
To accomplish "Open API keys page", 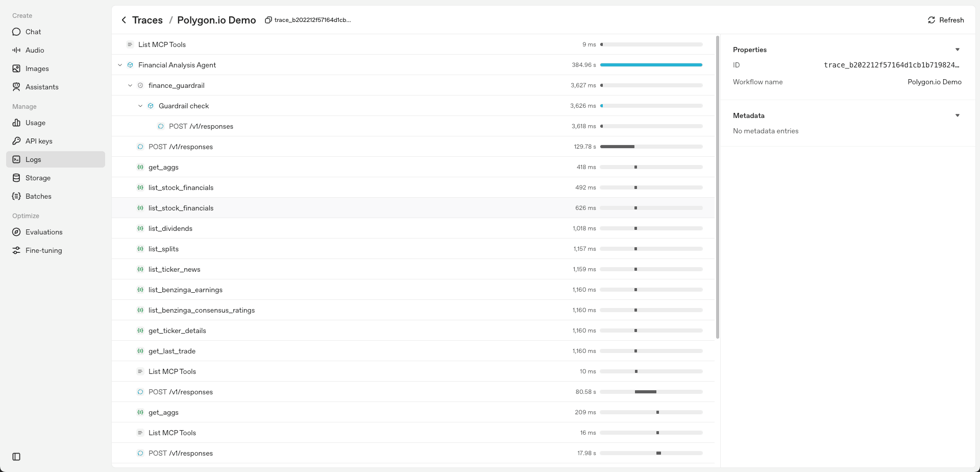I will point(39,141).
